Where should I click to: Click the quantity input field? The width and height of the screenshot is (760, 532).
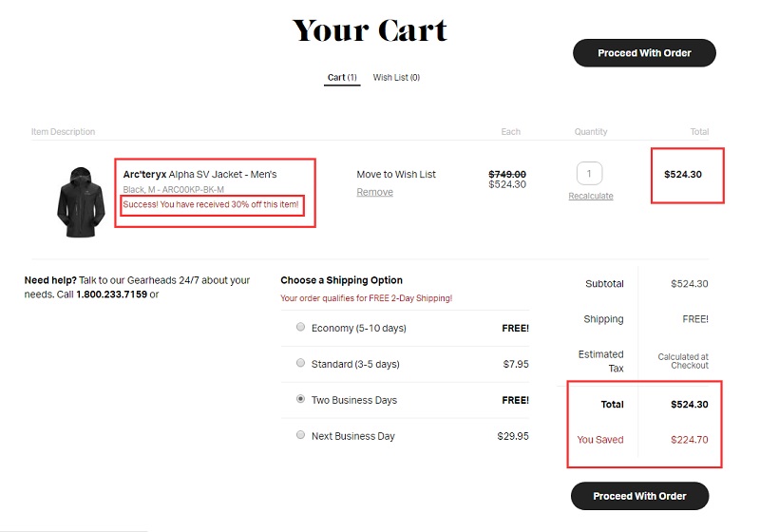coord(589,174)
